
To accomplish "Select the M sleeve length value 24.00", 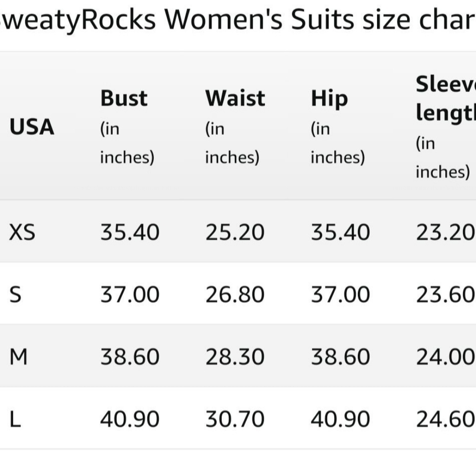I will 446,357.
